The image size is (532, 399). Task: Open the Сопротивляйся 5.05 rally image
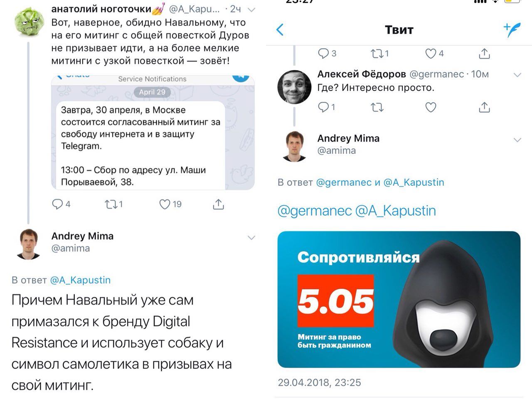click(x=399, y=299)
